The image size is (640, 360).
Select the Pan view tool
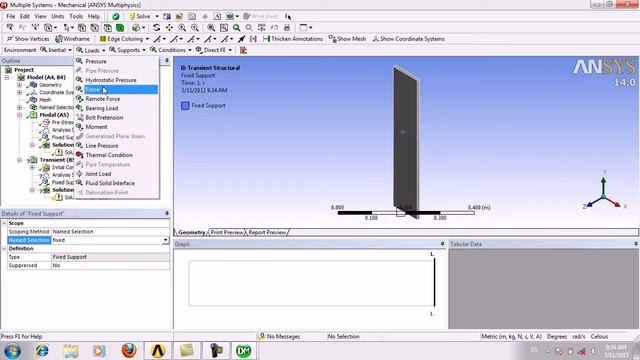(169, 27)
